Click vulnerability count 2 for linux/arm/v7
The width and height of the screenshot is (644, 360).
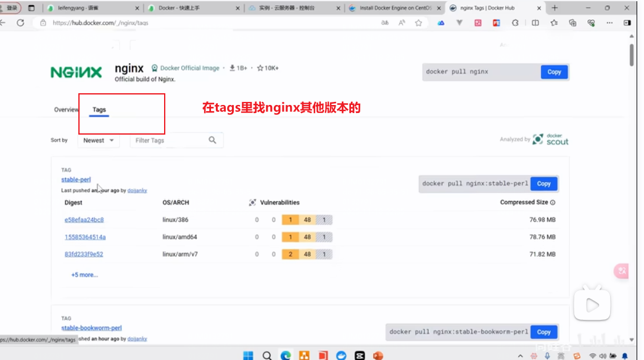291,254
